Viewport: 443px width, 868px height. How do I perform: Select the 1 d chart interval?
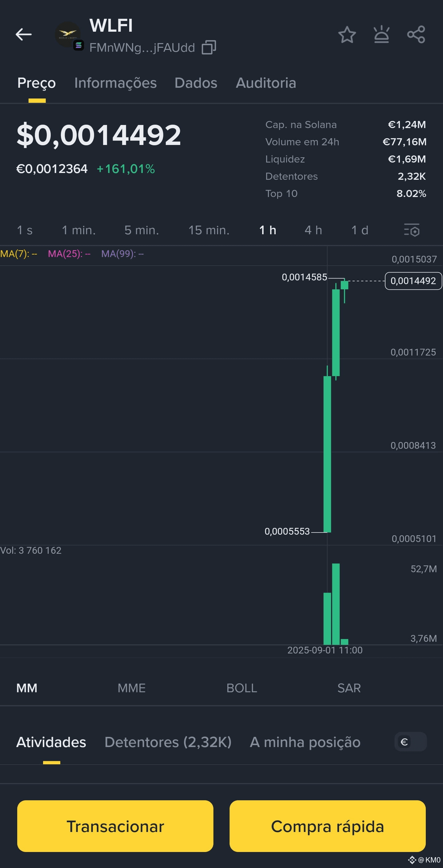pyautogui.click(x=360, y=230)
